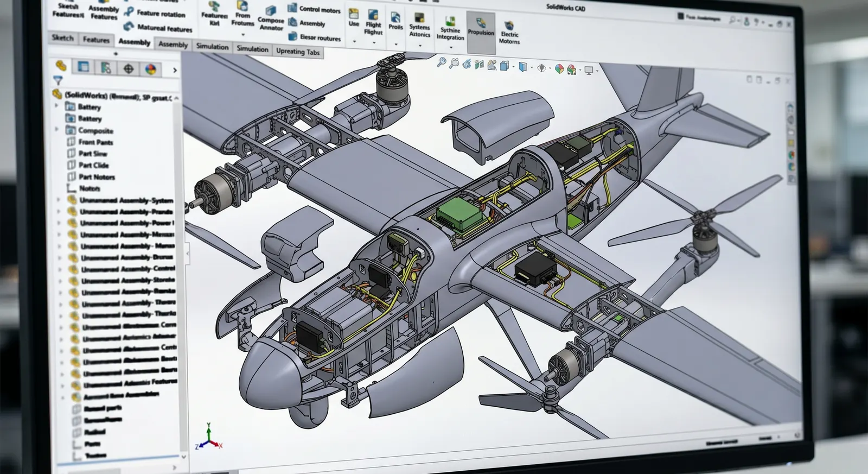Open the Flight Flighut dropdown arrow
Screen dimensions: 868x474
pyautogui.click(x=374, y=42)
